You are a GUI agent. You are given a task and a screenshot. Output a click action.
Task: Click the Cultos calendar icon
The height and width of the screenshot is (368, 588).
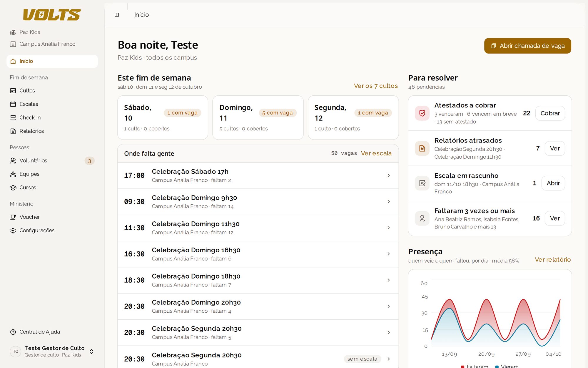click(13, 91)
